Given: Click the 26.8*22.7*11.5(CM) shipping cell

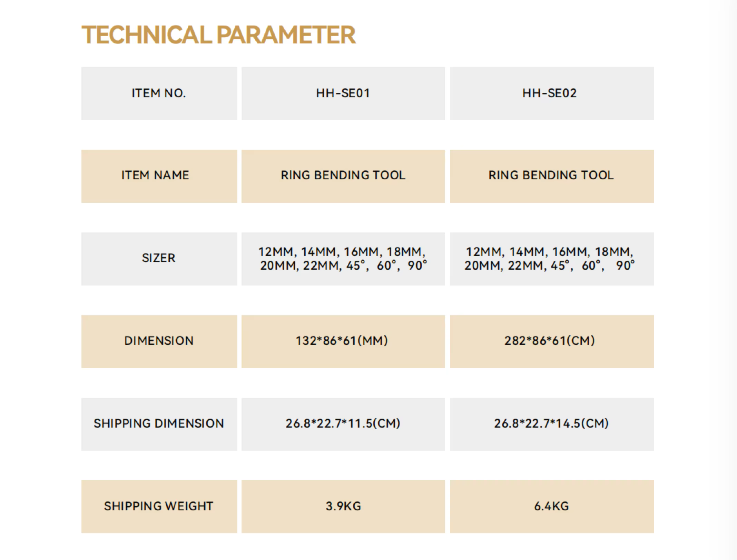Looking at the screenshot, I should pos(343,424).
